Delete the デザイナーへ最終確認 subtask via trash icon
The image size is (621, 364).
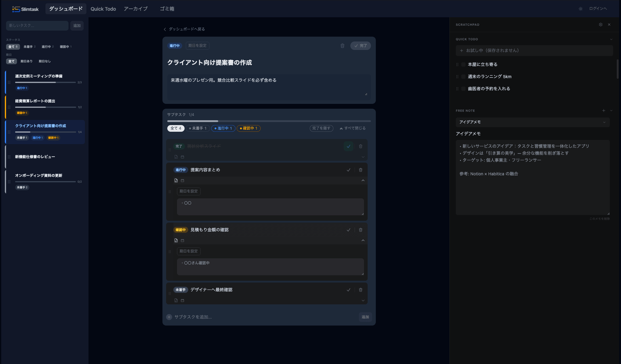pos(361,290)
